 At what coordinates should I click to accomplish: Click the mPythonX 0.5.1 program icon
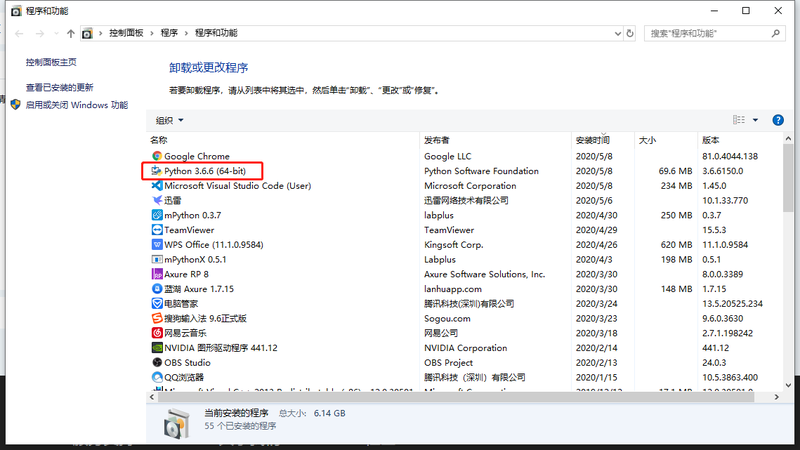click(157, 260)
